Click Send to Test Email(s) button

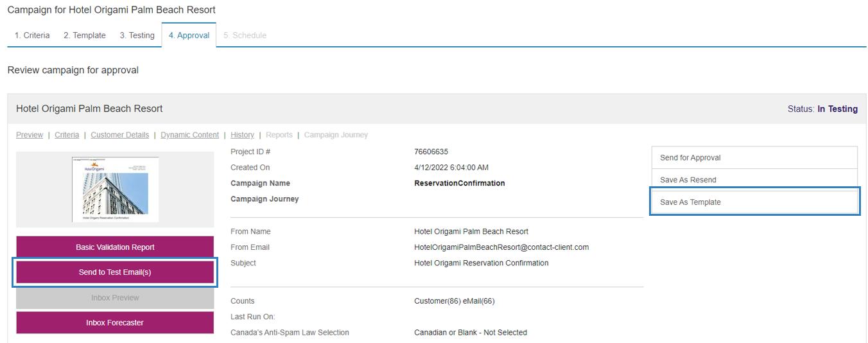(x=115, y=272)
